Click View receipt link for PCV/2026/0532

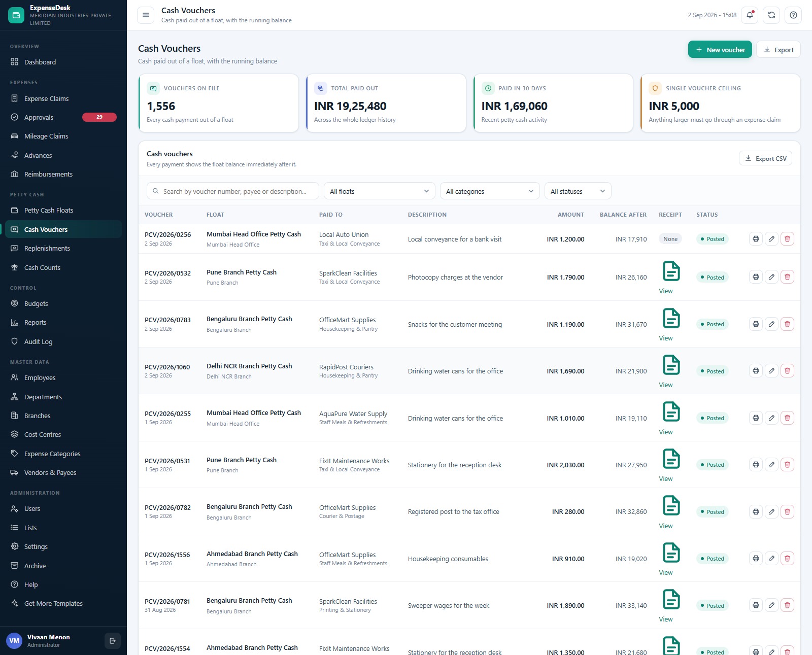pos(665,291)
